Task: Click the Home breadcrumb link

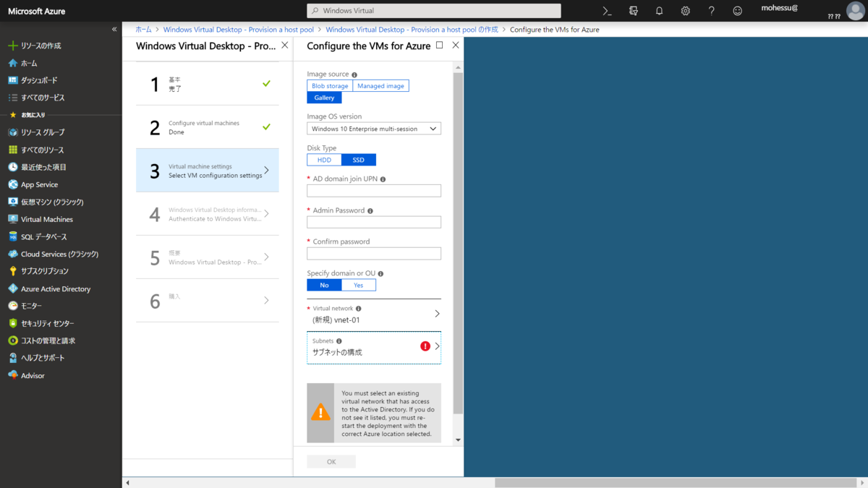Action: coord(144,30)
